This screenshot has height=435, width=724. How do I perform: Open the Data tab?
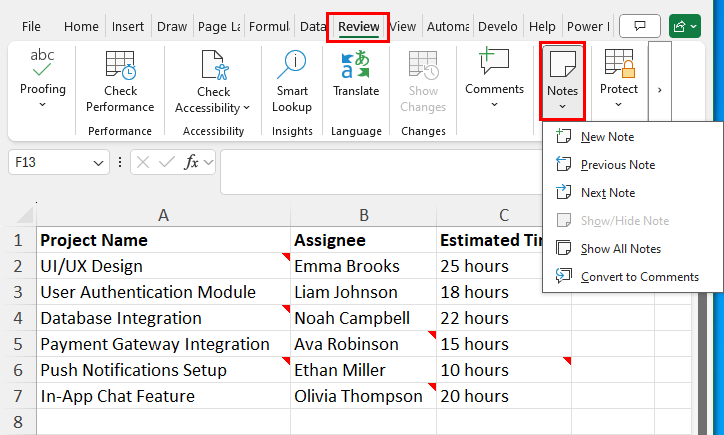click(313, 27)
